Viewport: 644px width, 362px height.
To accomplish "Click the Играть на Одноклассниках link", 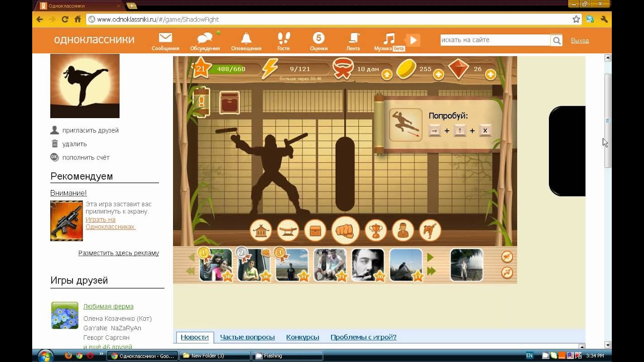I will pyautogui.click(x=111, y=223).
